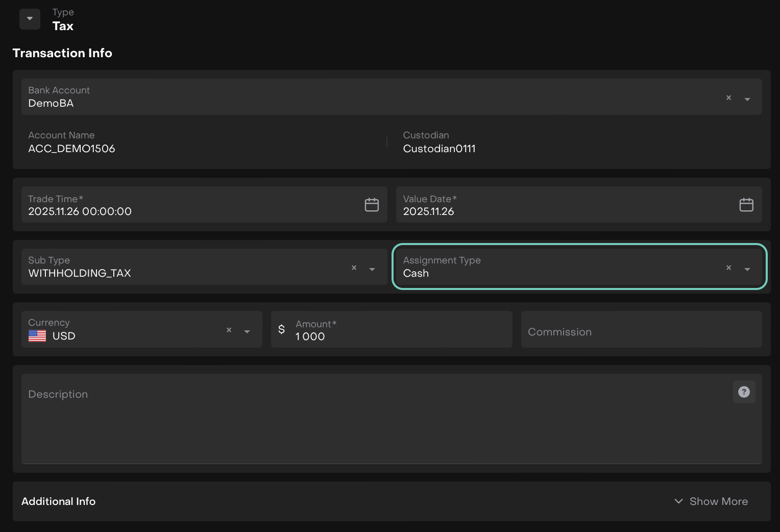Screen dimensions: 780x532
Task: Expand the Bank Account dropdown arrow
Action: [x=747, y=99]
